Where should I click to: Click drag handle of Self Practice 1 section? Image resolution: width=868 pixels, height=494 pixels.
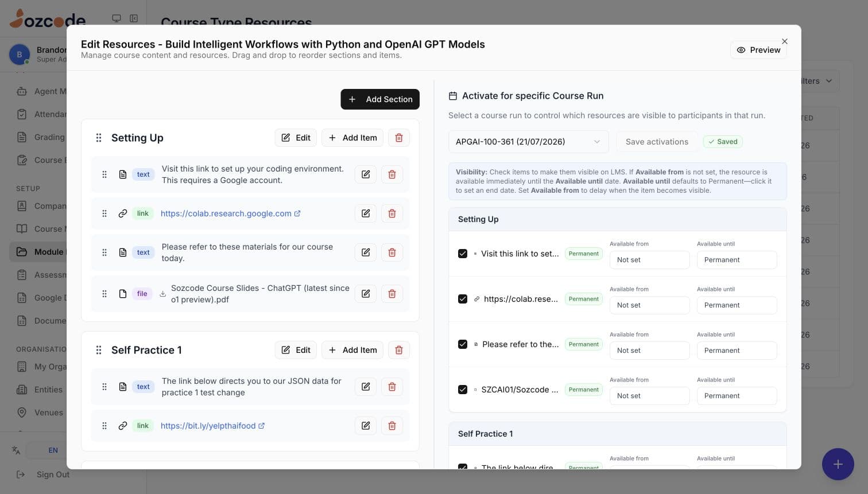click(99, 350)
